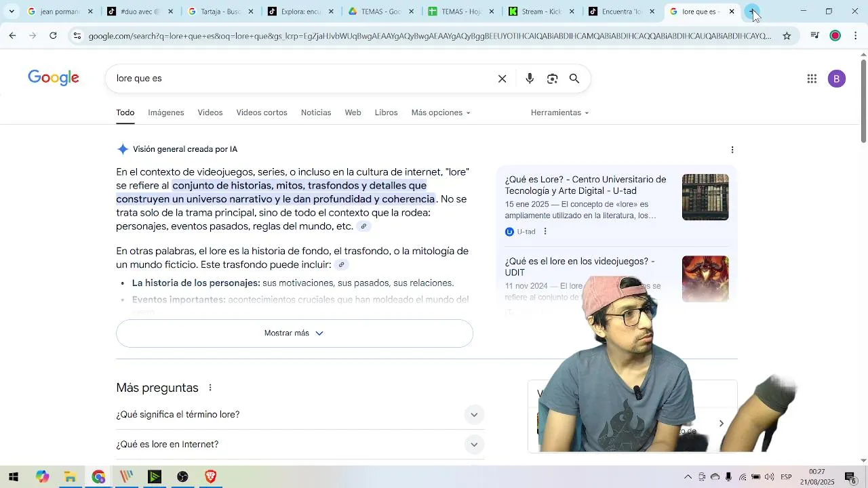Click the library thumbnail of U-tad result
868x488 pixels.
705,197
